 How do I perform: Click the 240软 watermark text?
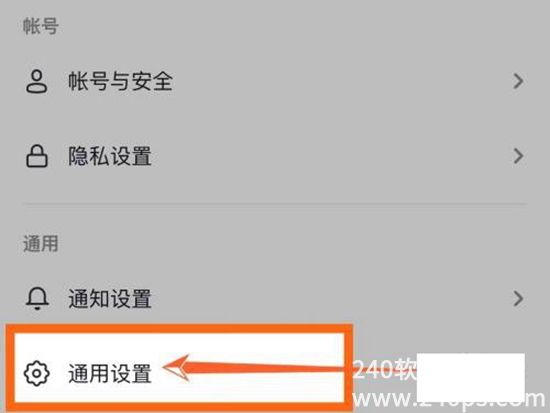pyautogui.click(x=384, y=369)
